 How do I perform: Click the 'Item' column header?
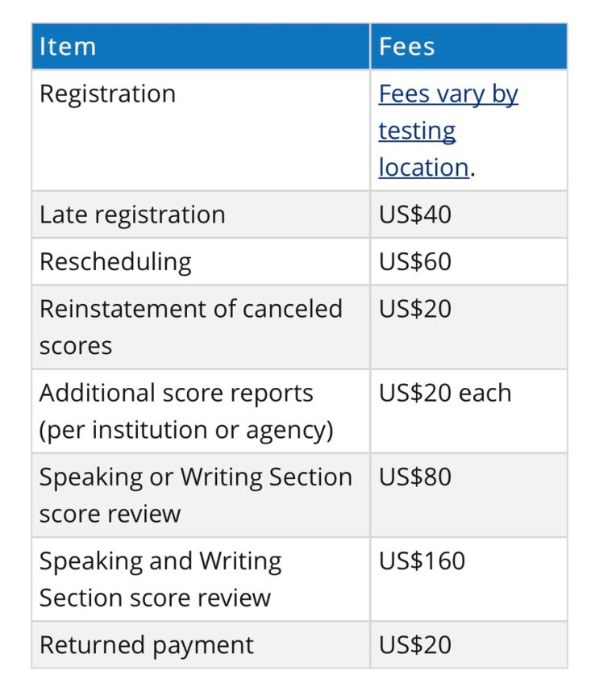68,46
